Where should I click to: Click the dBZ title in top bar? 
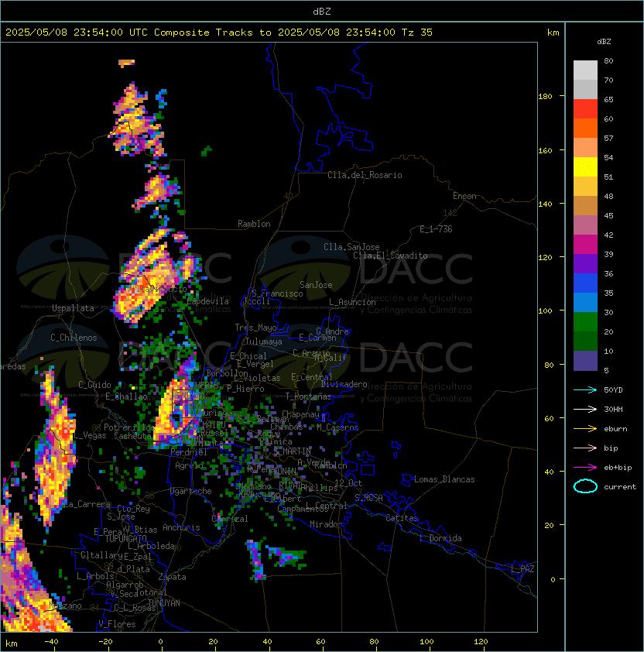(322, 11)
